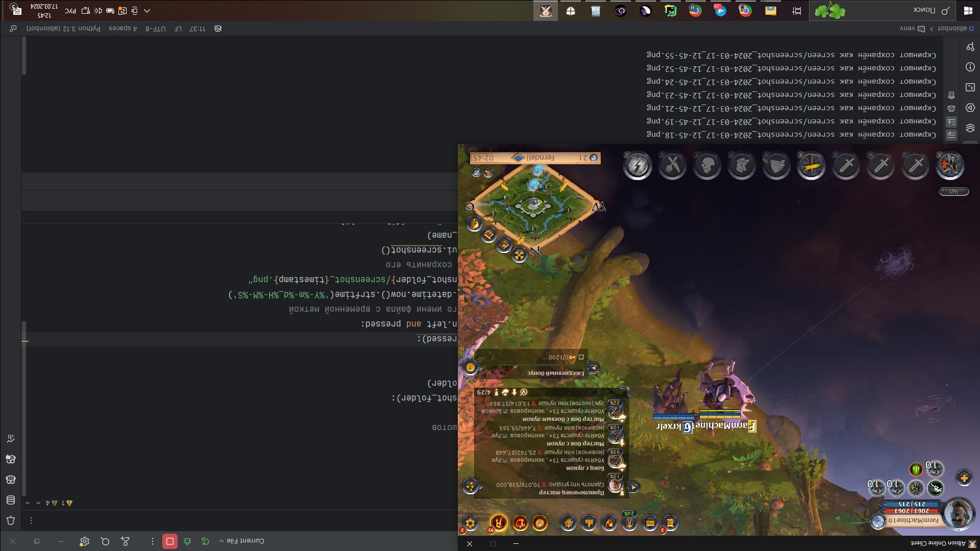This screenshot has height=551, width=980.
Task: Click the 11:37 caret position indicator
Action: click(198, 29)
